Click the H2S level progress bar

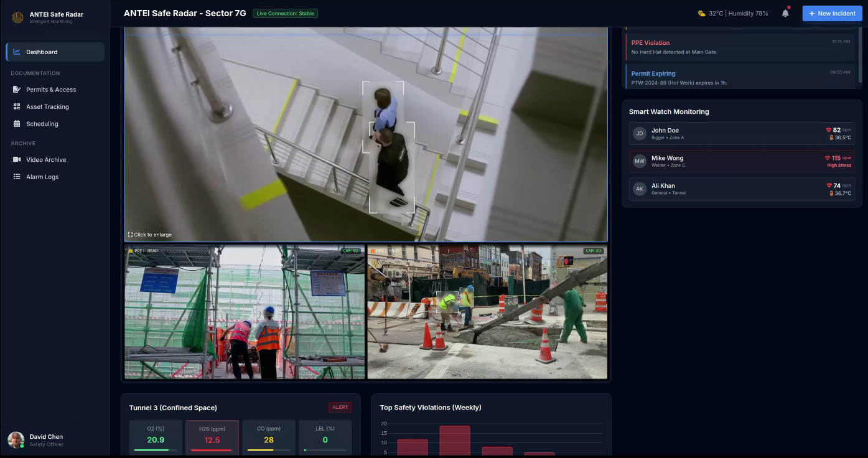[212, 450]
